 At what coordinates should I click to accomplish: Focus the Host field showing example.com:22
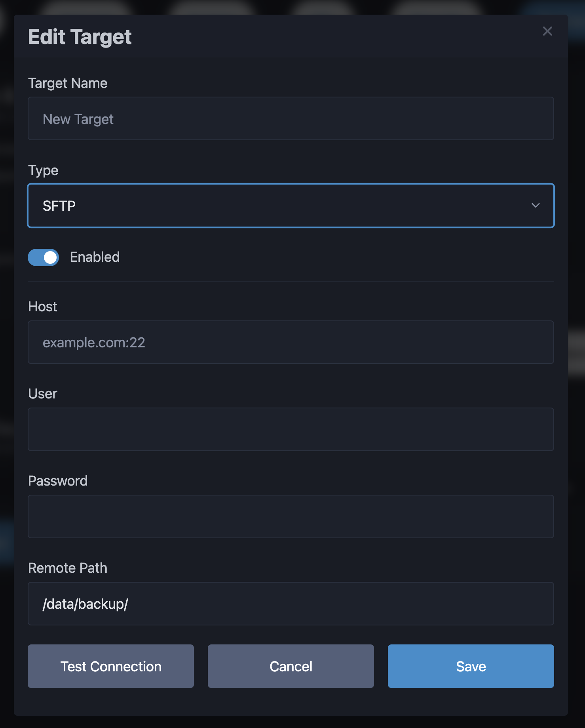pos(291,342)
